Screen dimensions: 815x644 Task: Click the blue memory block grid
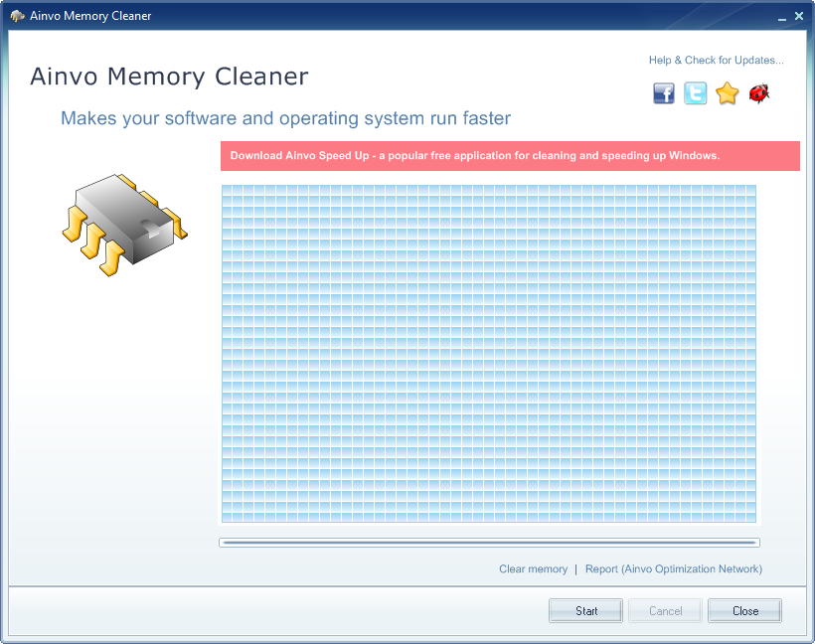coord(489,354)
